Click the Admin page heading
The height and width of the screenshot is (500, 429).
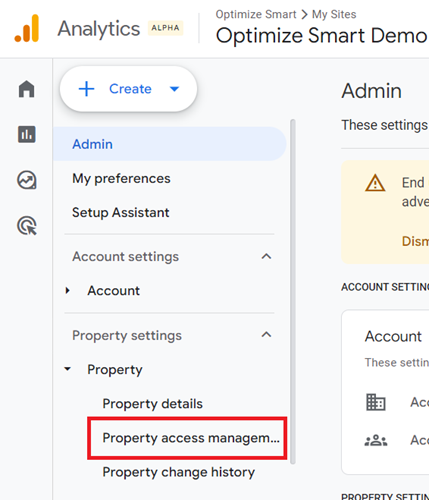tap(371, 91)
